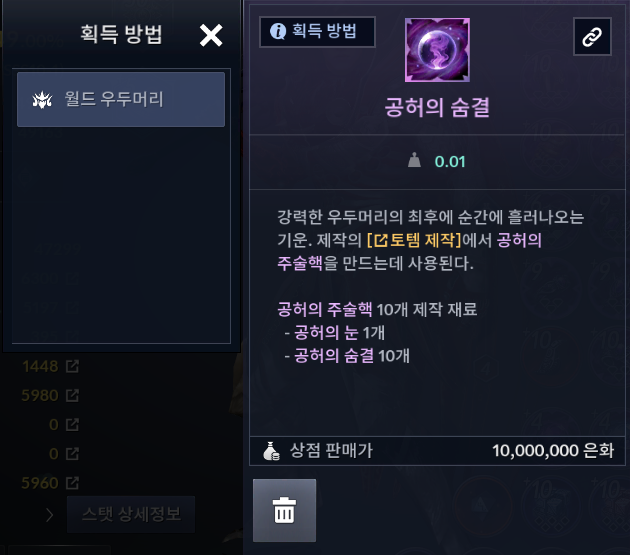630x555 pixels.
Task: Delete the item with the trash can button
Action: [284, 510]
